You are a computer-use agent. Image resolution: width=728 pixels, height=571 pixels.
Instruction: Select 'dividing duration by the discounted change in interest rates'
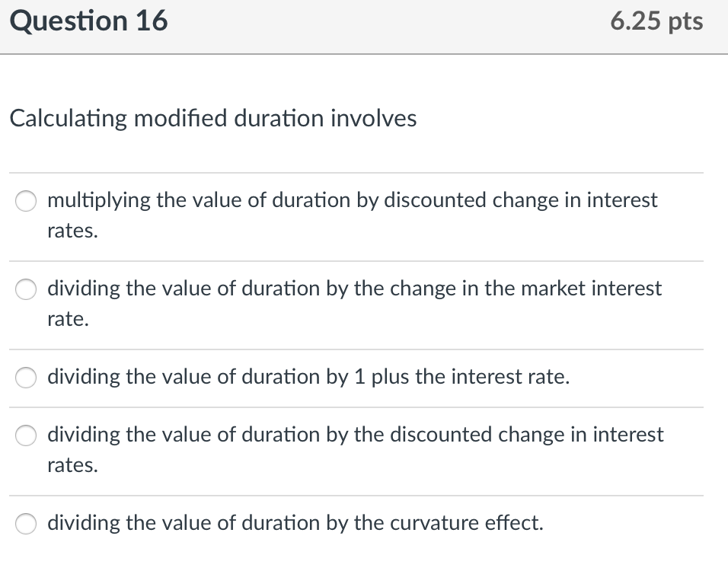tap(25, 435)
